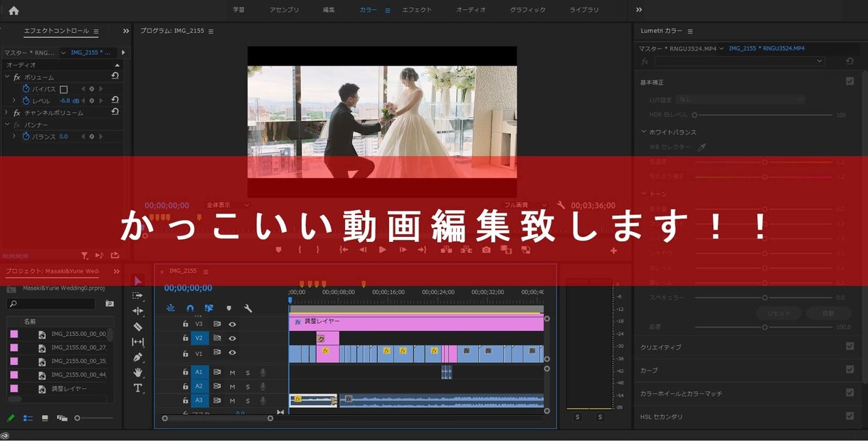This screenshot has width=868, height=442.
Task: Open Creative Cloud icon in status bar
Action: click(x=5, y=436)
